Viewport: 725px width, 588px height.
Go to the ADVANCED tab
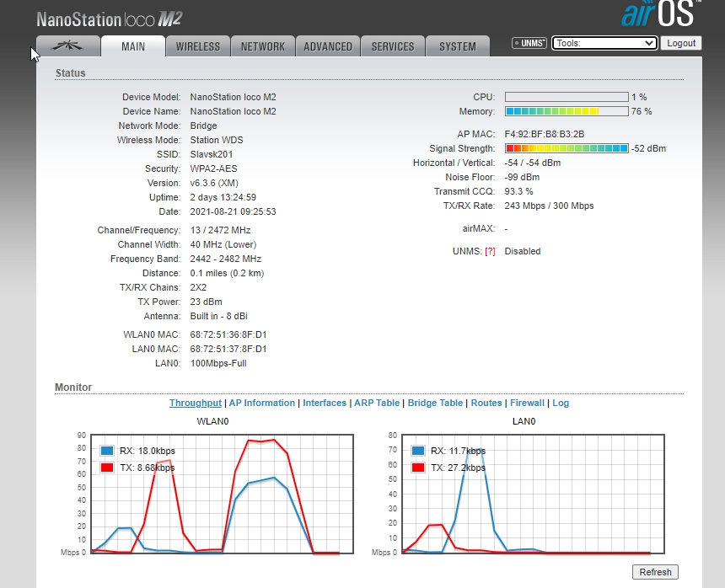328,46
